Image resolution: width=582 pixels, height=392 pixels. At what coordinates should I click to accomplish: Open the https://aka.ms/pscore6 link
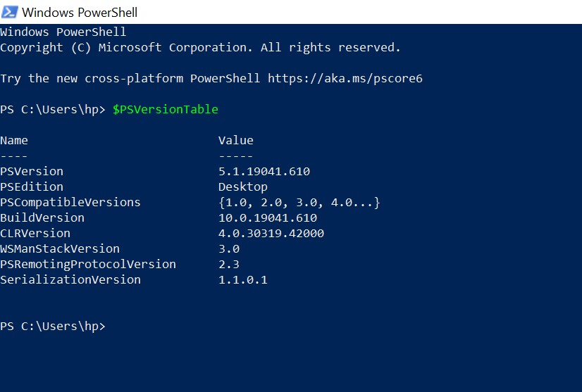click(x=345, y=79)
